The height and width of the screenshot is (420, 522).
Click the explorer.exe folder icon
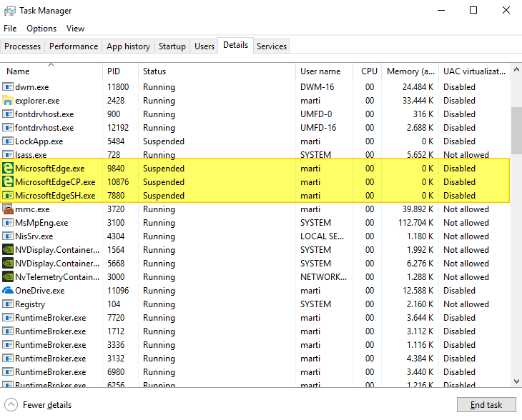[7, 101]
